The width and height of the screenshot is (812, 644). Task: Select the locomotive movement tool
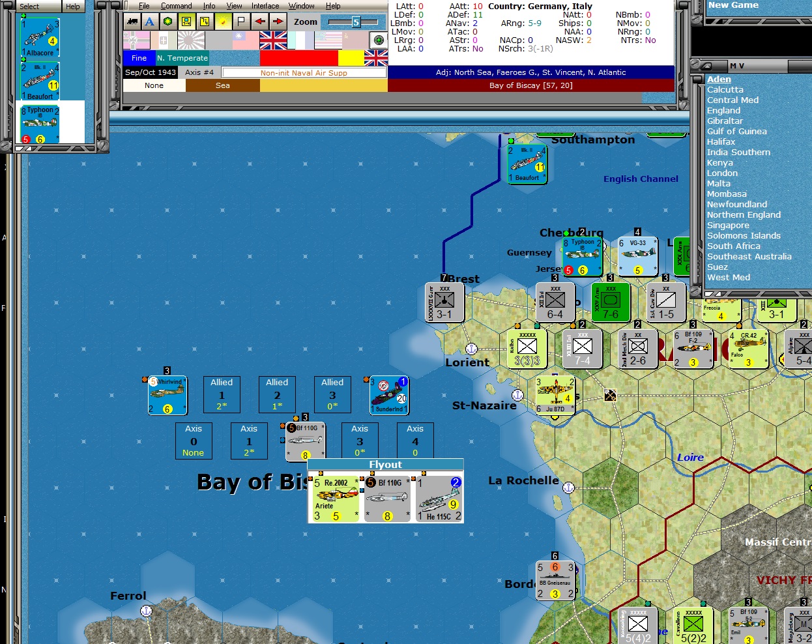click(x=131, y=22)
